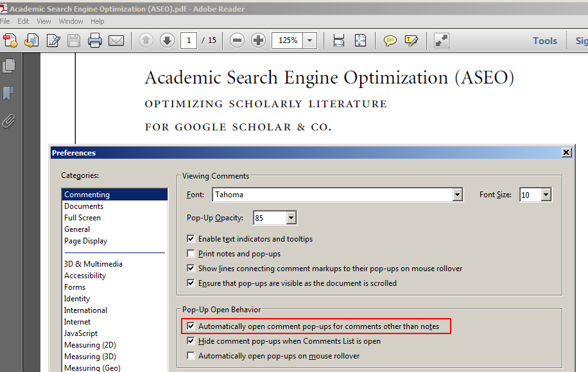Toggle Automatically open comment pop-ups checkbox
The height and width of the screenshot is (372, 588).
tap(191, 326)
